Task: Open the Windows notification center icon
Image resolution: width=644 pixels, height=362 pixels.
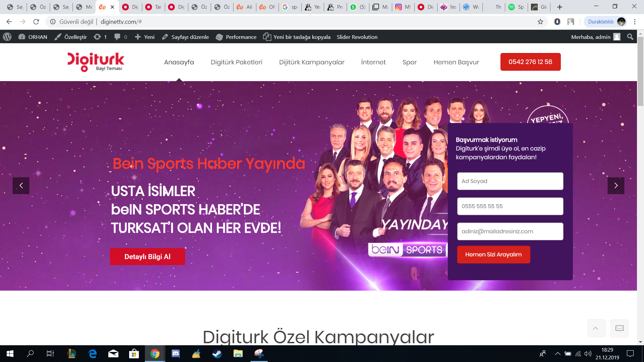Action: (630, 354)
